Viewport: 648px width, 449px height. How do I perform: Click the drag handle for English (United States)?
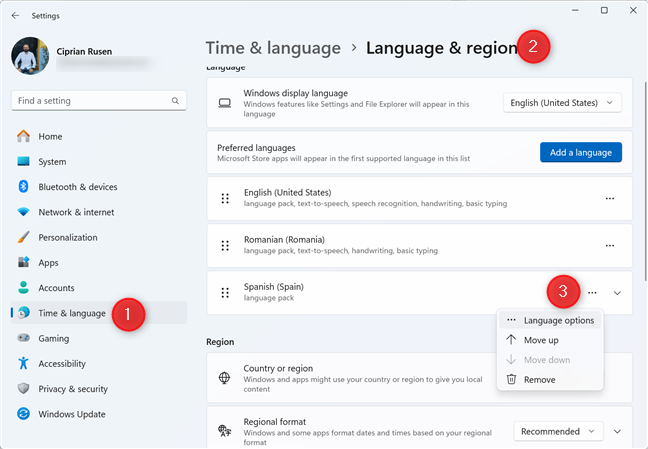225,198
